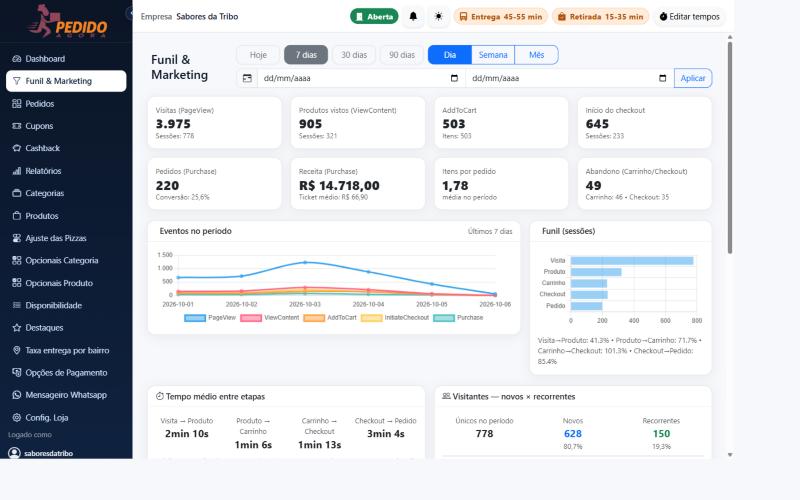Screen dimensions: 800x500
Task: Open Cupons sidebar entry
Action: point(66,126)
